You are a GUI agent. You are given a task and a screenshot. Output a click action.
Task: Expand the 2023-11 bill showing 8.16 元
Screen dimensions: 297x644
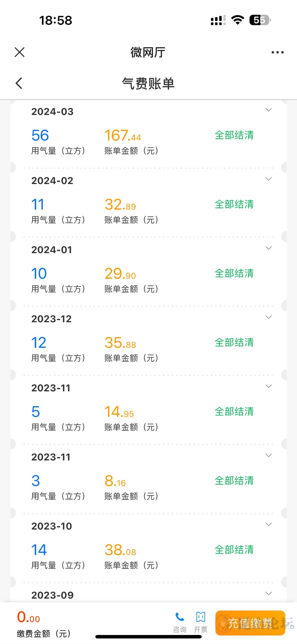[x=268, y=455]
